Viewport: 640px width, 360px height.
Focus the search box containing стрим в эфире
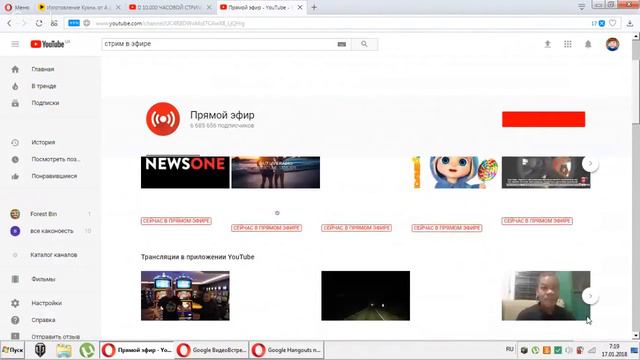pyautogui.click(x=218, y=44)
